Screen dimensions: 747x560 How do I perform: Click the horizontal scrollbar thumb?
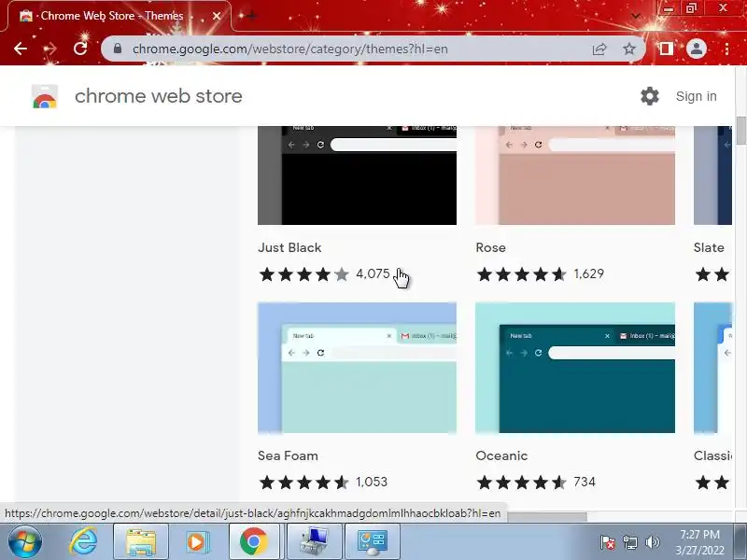click(x=547, y=517)
